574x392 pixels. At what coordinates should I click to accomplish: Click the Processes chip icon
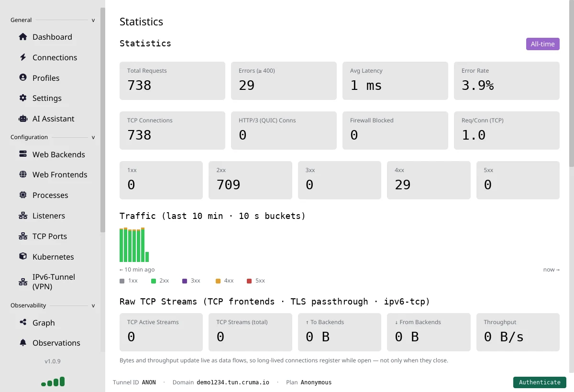click(x=23, y=195)
